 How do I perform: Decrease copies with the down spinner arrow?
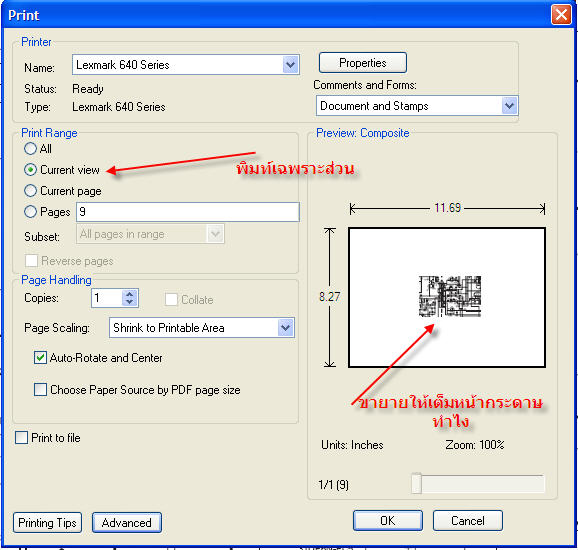(129, 302)
